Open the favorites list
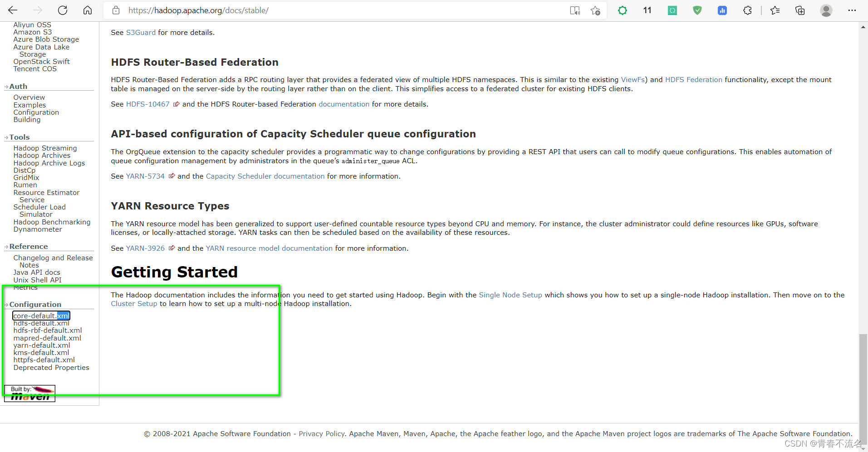 click(775, 10)
